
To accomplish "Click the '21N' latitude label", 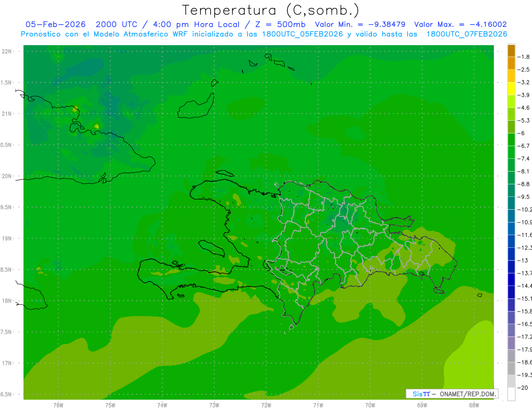I will (x=7, y=114).
